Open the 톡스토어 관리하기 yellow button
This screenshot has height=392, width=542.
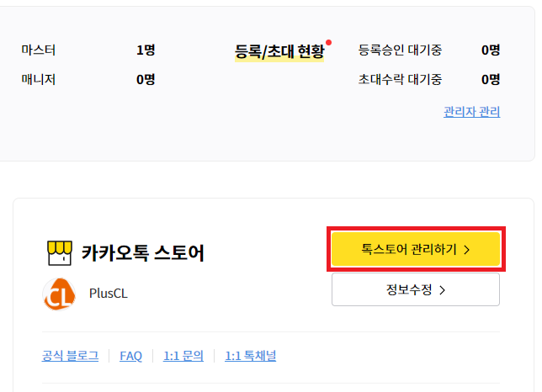pyautogui.click(x=416, y=249)
